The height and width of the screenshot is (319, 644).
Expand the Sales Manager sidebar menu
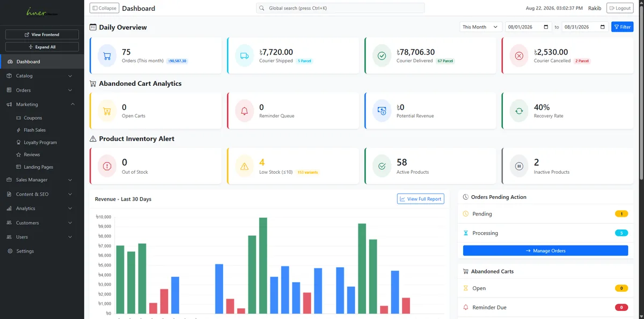42,180
